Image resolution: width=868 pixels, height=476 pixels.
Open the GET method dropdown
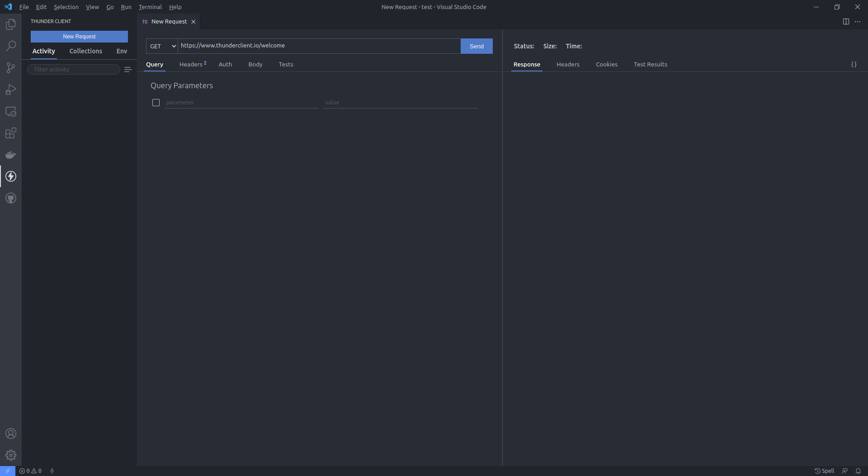pyautogui.click(x=161, y=46)
